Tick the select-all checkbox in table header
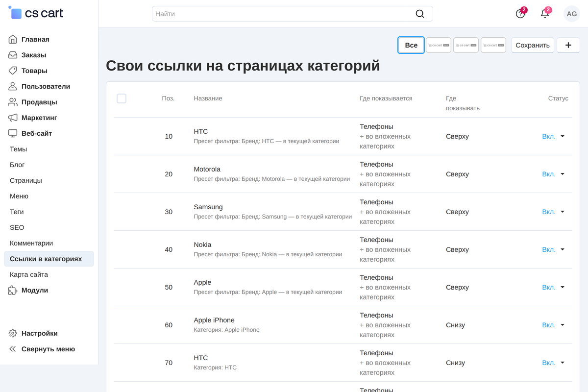 tap(122, 98)
